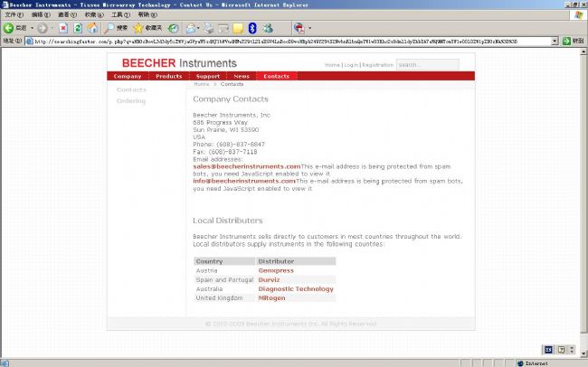Click the Bluetooth icon in the toolbar
The width and height of the screenshot is (588, 367).
tap(252, 28)
